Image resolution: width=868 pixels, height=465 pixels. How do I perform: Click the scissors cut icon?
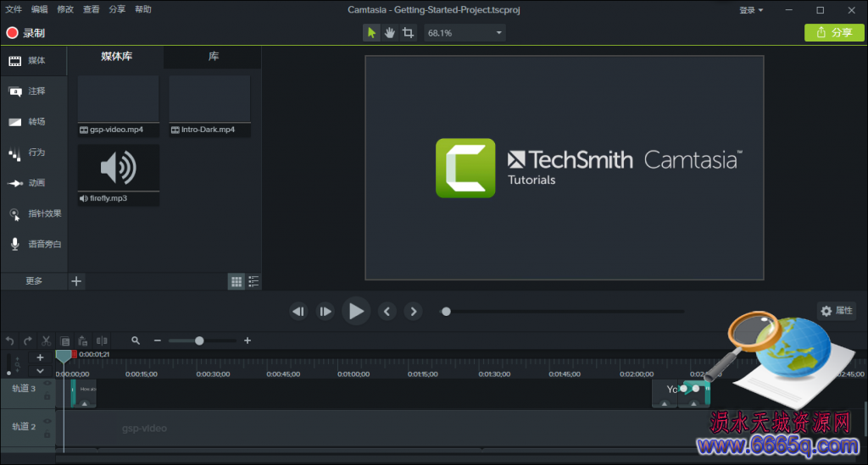click(x=46, y=340)
